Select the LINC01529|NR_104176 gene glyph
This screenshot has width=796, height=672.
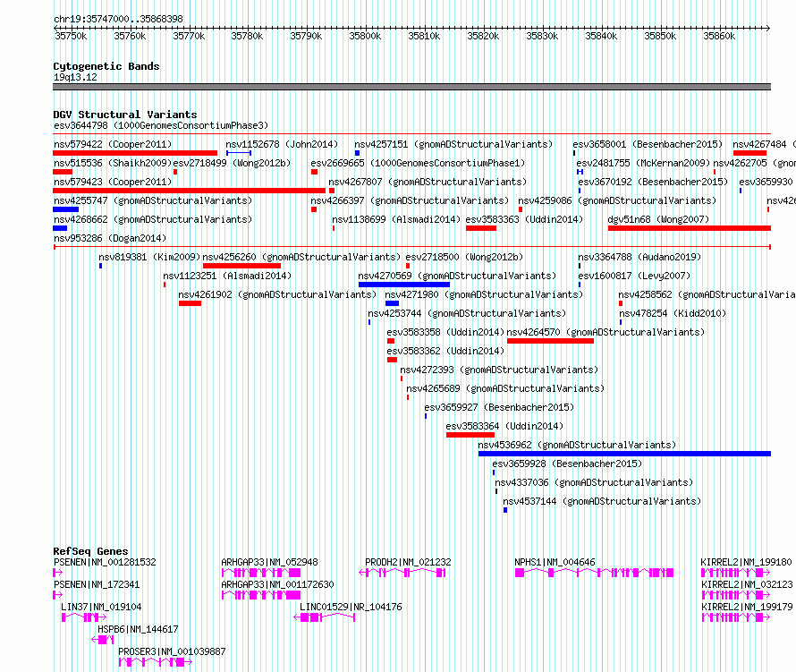tap(325, 617)
